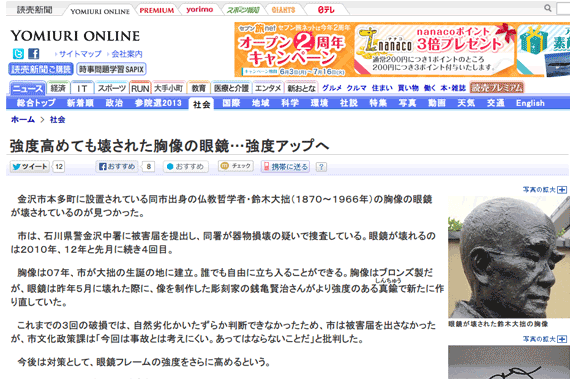This screenshot has width=570, height=379.
Task: Open the Twitter icon under Yomiuri Online logo
Action: click(x=18, y=54)
